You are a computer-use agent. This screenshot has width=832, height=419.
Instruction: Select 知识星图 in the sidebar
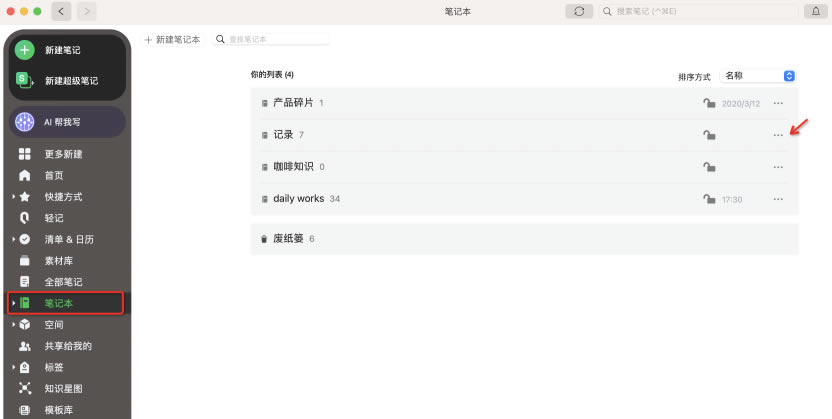(66, 388)
